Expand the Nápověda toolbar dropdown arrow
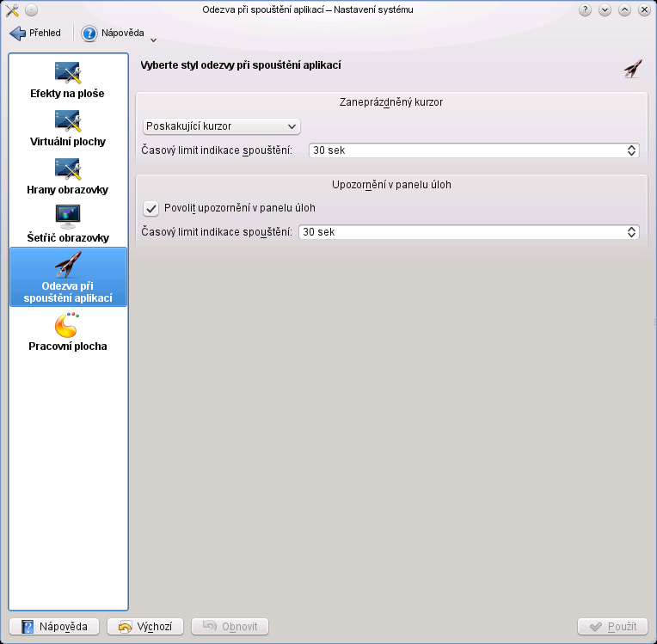Image resolution: width=657 pixels, height=644 pixels. tap(153, 40)
